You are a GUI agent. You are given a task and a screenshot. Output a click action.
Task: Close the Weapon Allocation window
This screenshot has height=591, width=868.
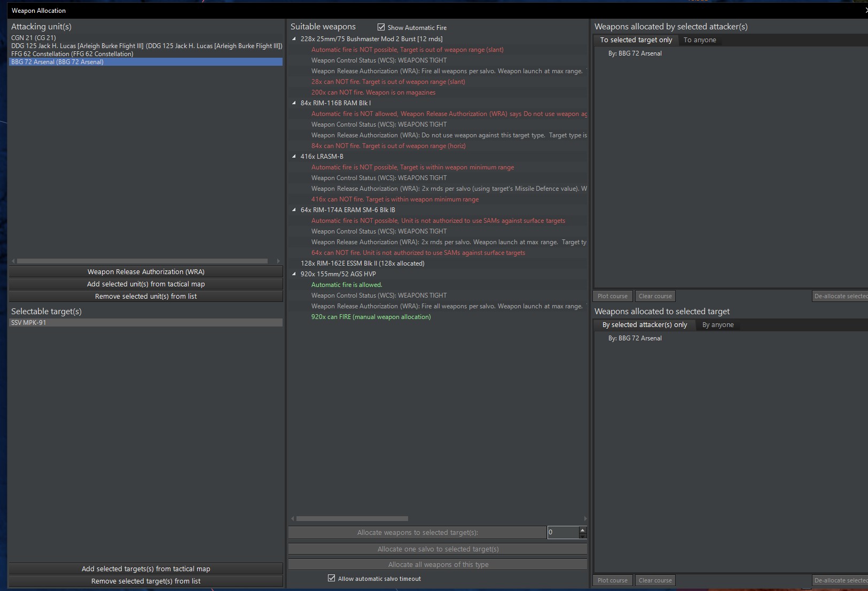(865, 10)
